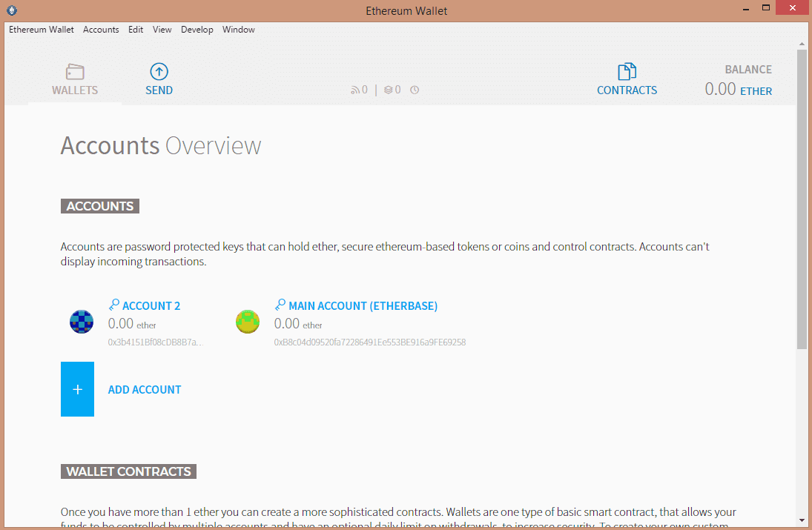Open the Contracts documents icon
The height and width of the screenshot is (530, 812).
(627, 72)
